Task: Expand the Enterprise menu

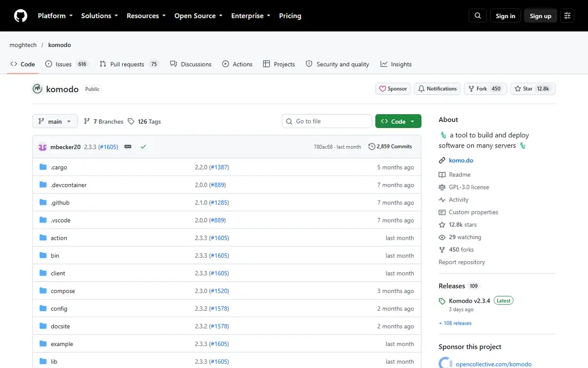Action: coord(251,16)
